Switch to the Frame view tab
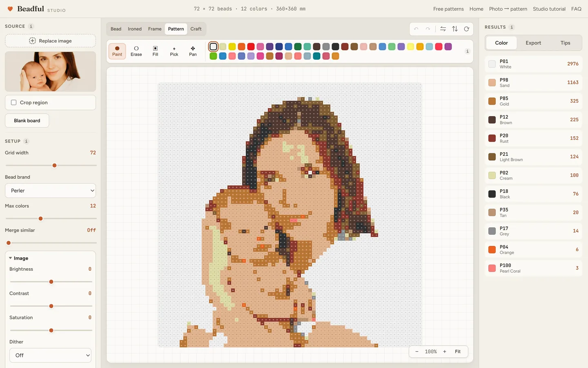This screenshot has height=368, width=588. click(x=155, y=29)
